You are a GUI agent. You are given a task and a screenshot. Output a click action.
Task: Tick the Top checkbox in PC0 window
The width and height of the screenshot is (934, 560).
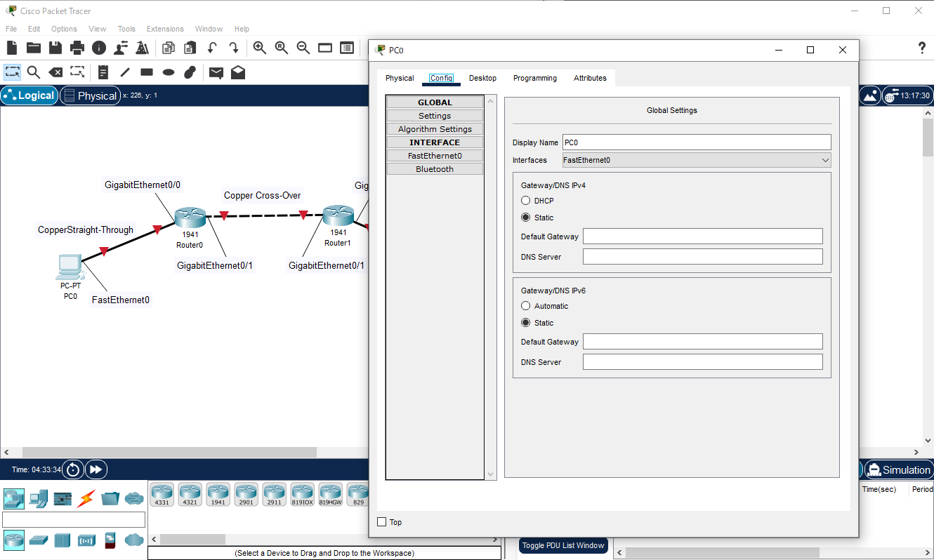coord(382,522)
